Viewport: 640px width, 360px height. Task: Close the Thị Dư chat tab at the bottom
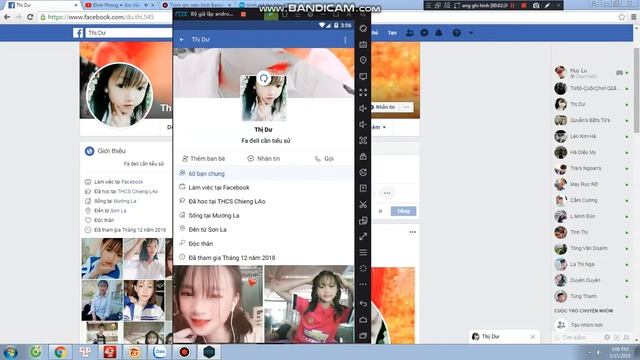533,337
